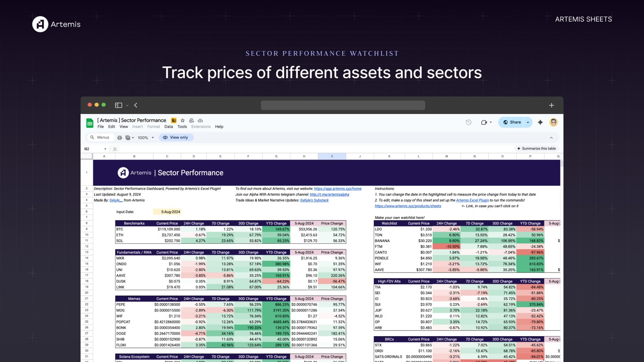Screen dimensions: 644x362
Task: Click the Artemis logo in sheet banner
Action: coord(134,173)
